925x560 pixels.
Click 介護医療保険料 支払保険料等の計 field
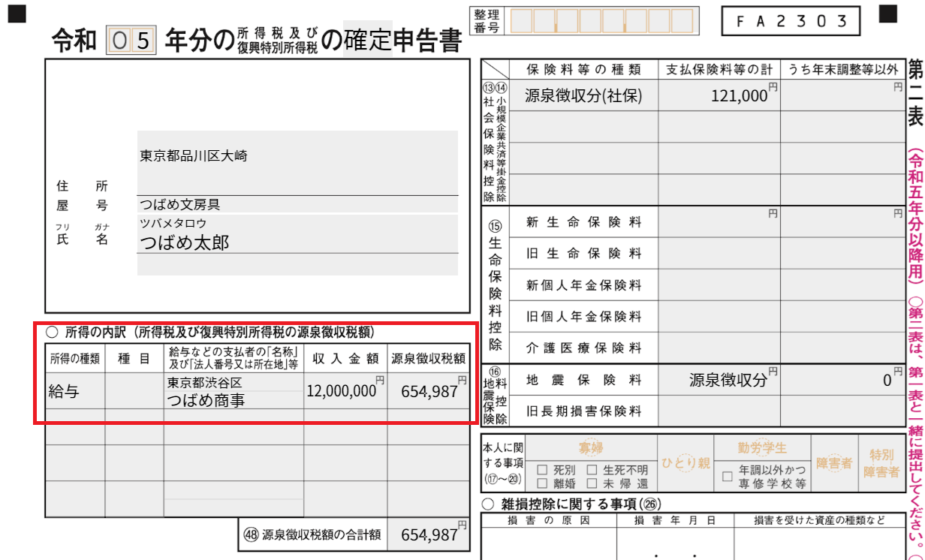(x=719, y=348)
